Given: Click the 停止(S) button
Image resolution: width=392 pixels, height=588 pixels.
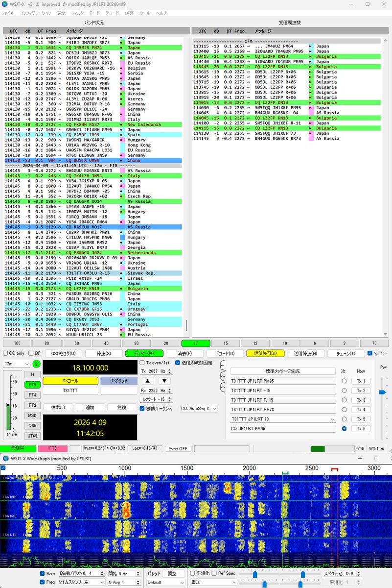Looking at the screenshot, I should point(104,353).
